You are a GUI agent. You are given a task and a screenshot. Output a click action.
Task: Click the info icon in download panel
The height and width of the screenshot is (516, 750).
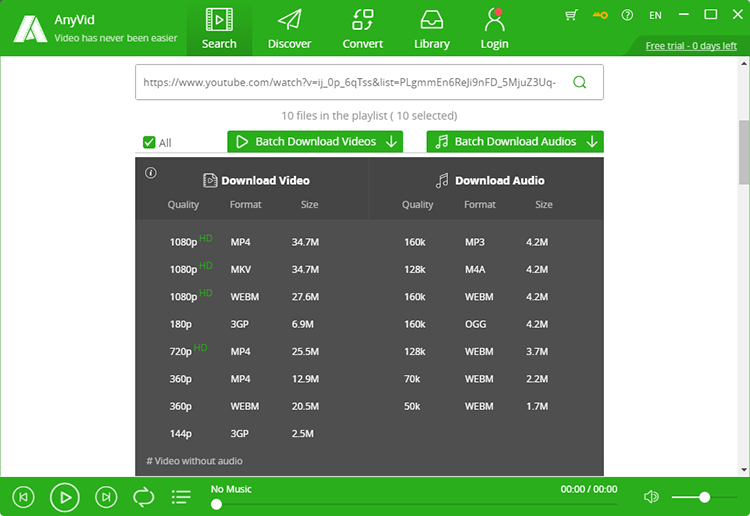[151, 173]
